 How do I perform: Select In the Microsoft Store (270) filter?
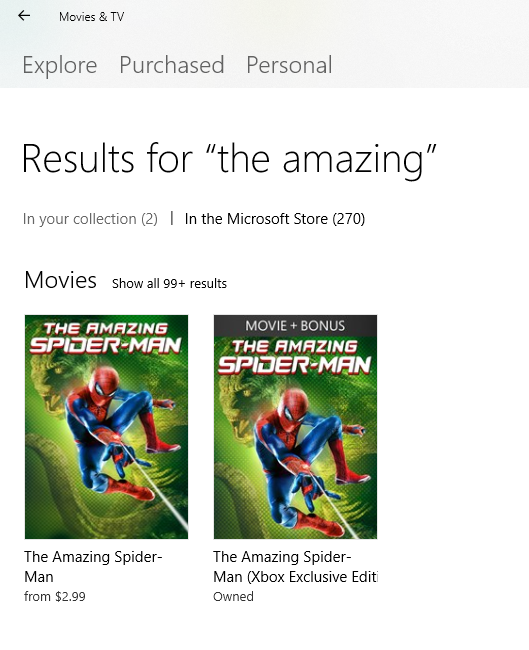275,218
